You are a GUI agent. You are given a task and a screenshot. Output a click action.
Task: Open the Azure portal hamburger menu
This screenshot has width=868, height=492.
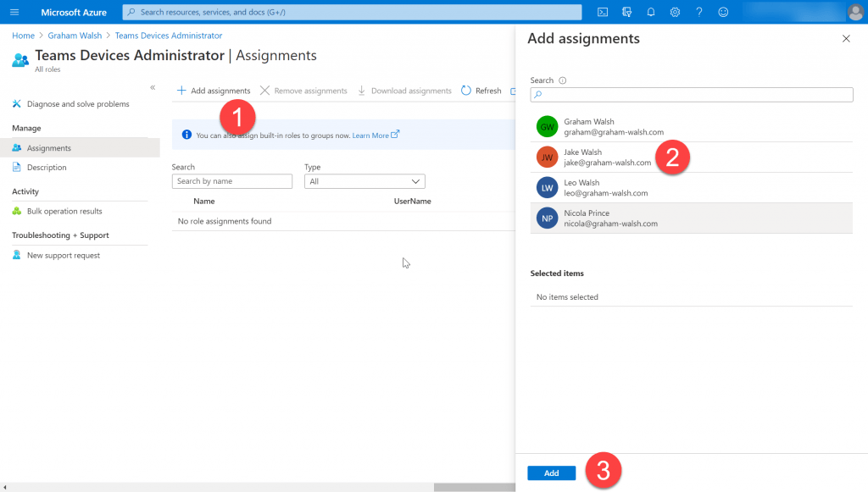point(14,12)
